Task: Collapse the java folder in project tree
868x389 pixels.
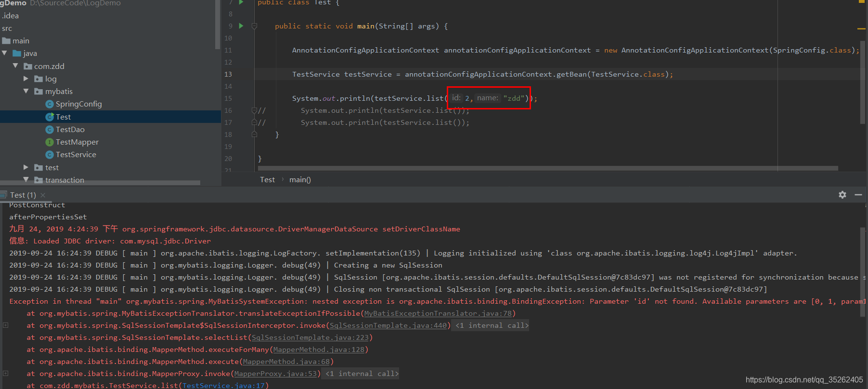Action: click(x=5, y=53)
